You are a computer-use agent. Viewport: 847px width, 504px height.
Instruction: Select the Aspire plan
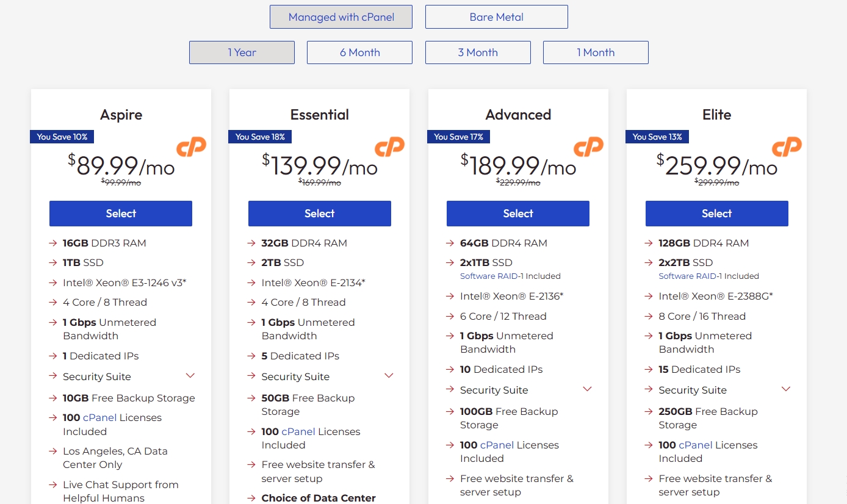[121, 214]
